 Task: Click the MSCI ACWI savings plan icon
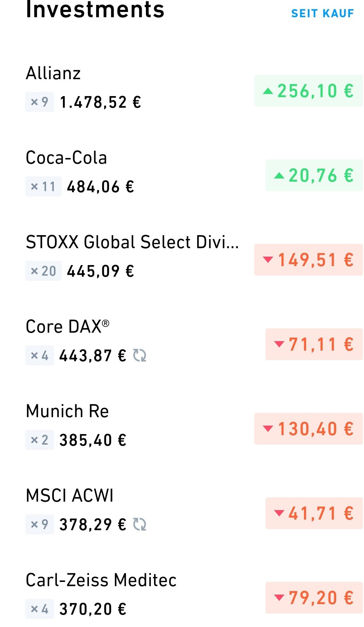[140, 525]
